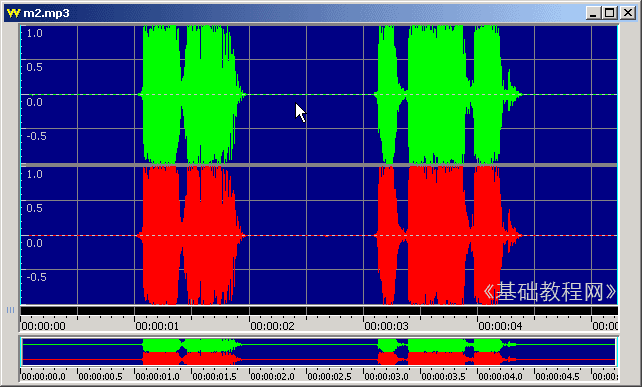The image size is (642, 387).
Task: Click the 00:00:02.5 label on the overview ruler
Action: pyautogui.click(x=329, y=376)
